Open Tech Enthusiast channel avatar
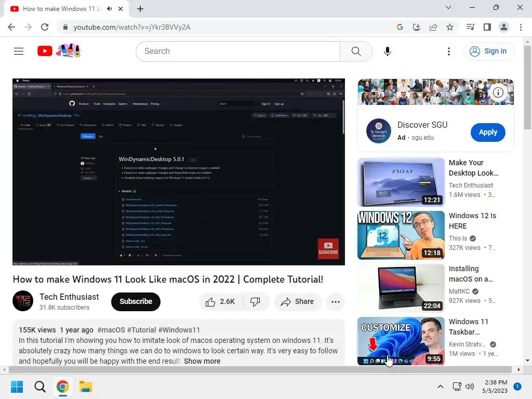Image resolution: width=532 pixels, height=399 pixels. [23, 301]
